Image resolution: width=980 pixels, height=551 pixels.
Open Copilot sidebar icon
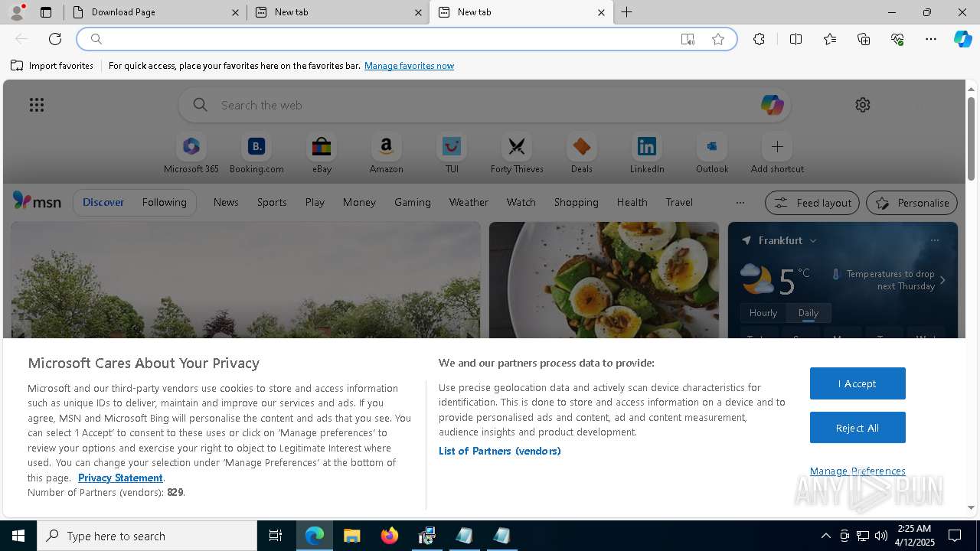coord(962,39)
